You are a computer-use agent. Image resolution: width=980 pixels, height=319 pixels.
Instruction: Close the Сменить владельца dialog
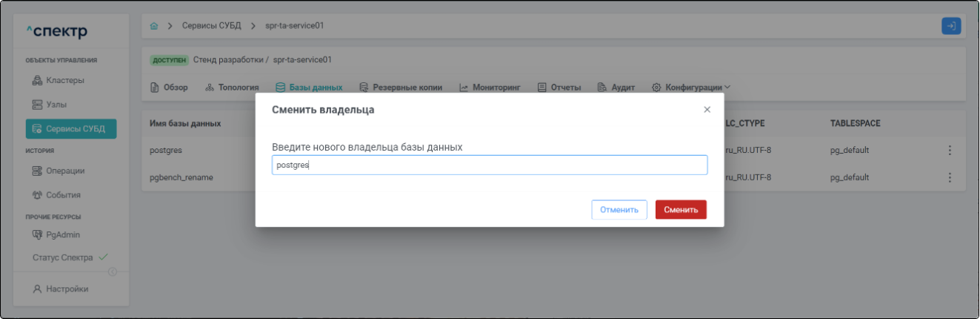pos(707,110)
